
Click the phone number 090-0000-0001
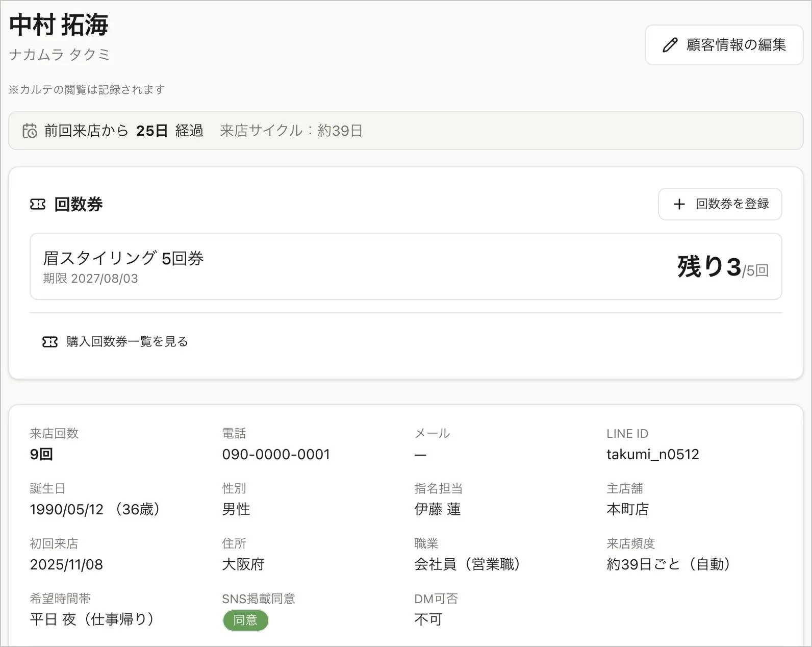(276, 454)
